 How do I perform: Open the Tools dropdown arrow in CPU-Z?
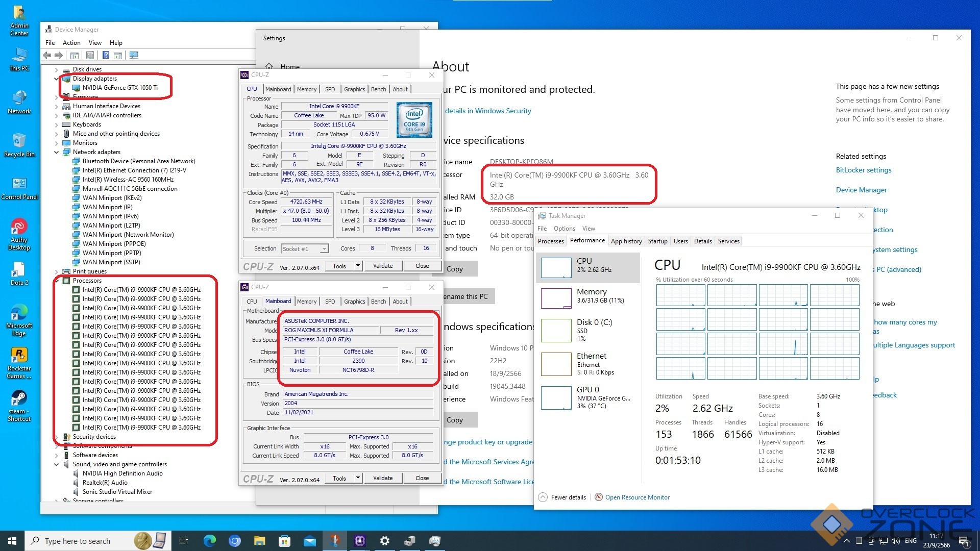pos(358,266)
